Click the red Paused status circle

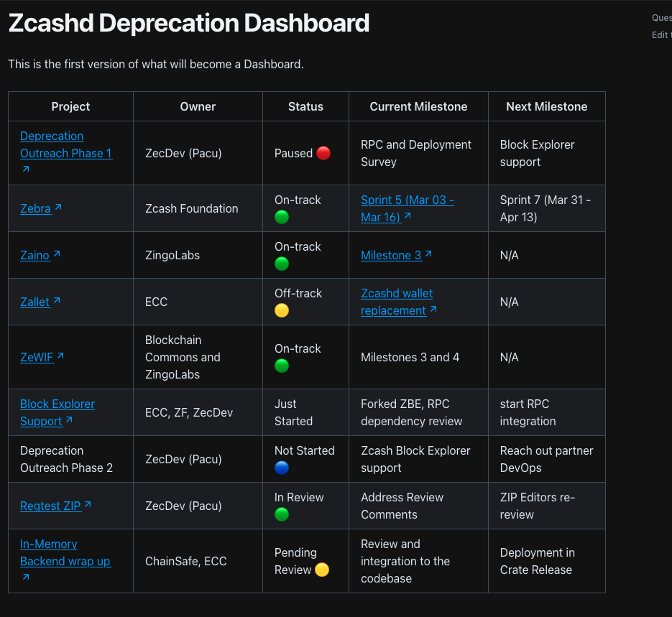coord(323,153)
